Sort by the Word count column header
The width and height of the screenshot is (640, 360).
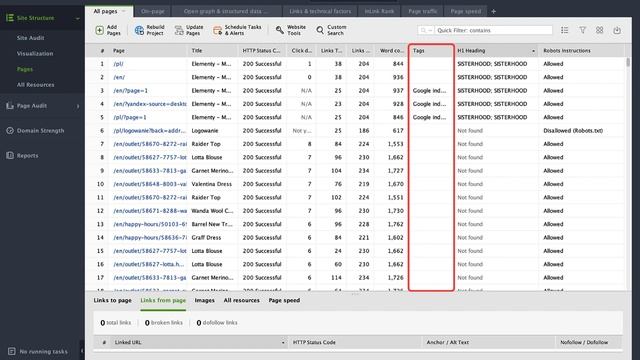point(391,51)
